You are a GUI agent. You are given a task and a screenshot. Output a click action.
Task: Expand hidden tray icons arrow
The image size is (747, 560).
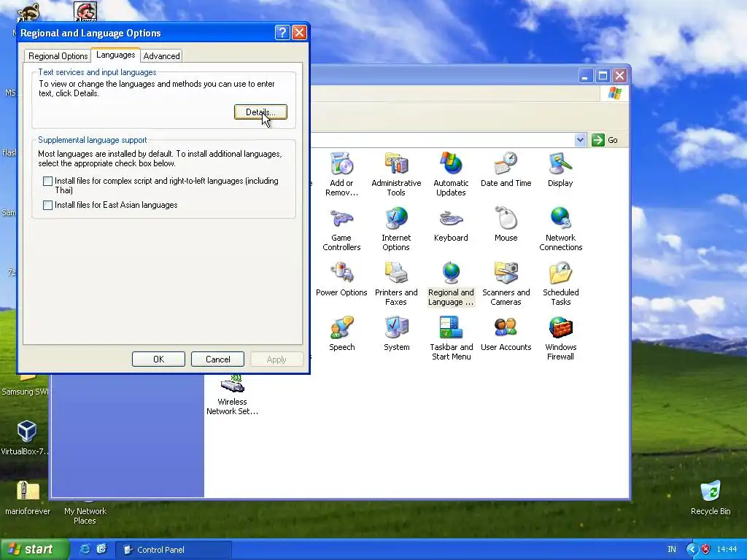coord(692,549)
